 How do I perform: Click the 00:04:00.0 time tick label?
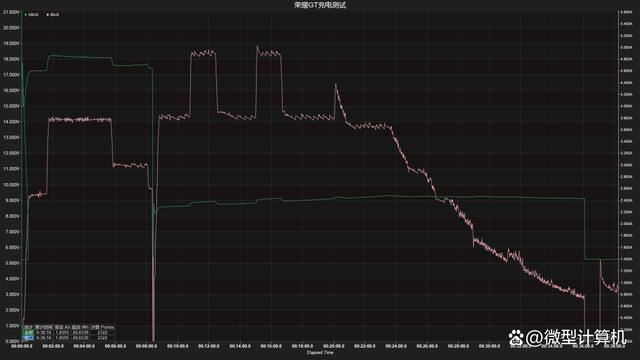[x=84, y=346]
